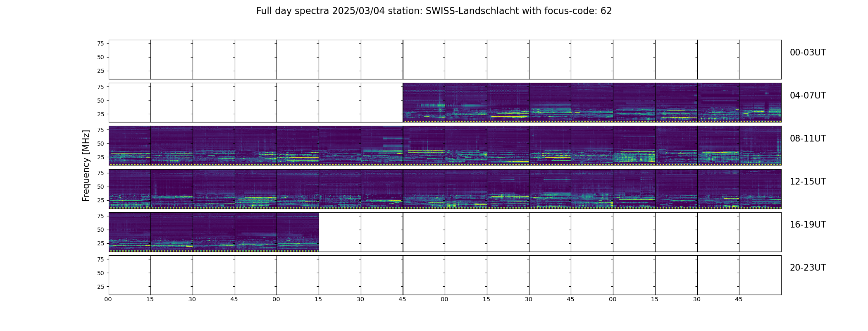Image resolution: width=868 pixels, height=331 pixels.
Task: Open the 16:30 spectrogram panel in the 16-19UT row
Action: pos(214,232)
